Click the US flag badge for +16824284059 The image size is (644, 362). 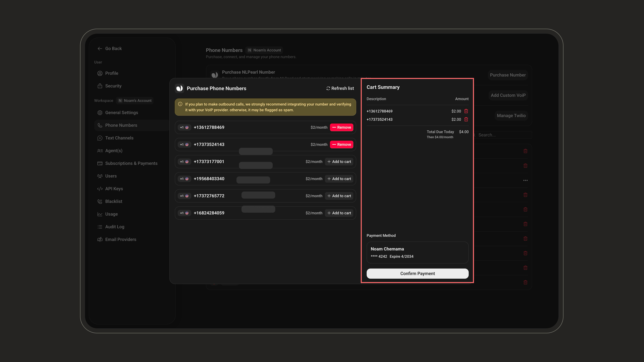(x=185, y=213)
